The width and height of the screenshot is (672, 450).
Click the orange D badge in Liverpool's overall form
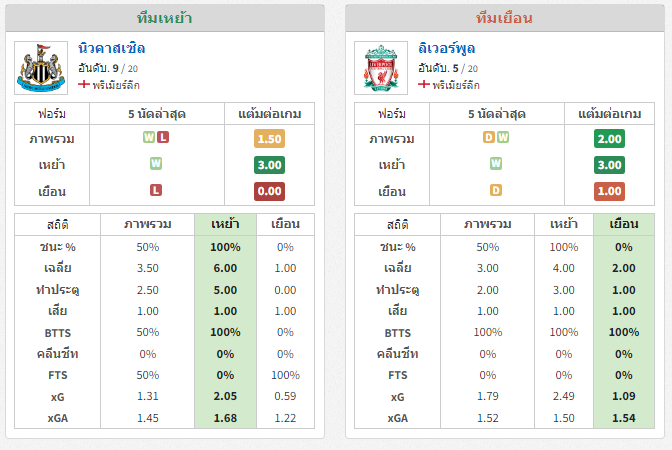click(x=489, y=137)
